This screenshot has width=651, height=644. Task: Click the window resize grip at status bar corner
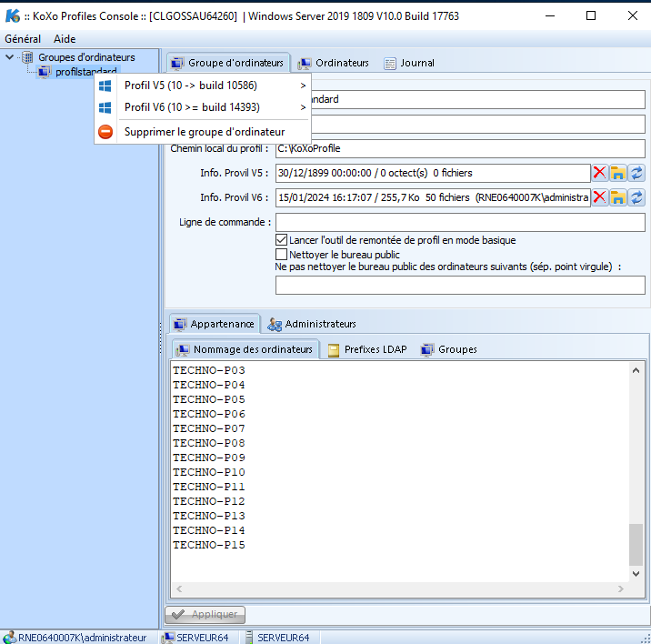(646, 639)
